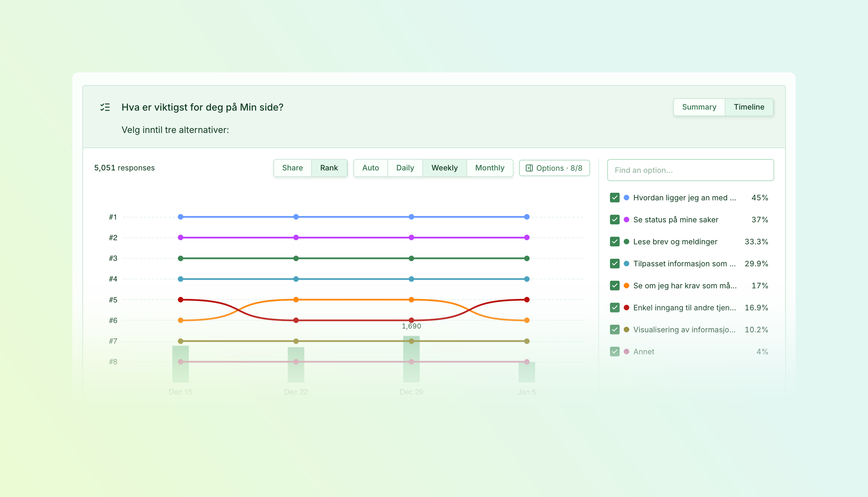Image resolution: width=868 pixels, height=497 pixels.
Task: Click the response bar labeled 1,690
Action: point(411,359)
